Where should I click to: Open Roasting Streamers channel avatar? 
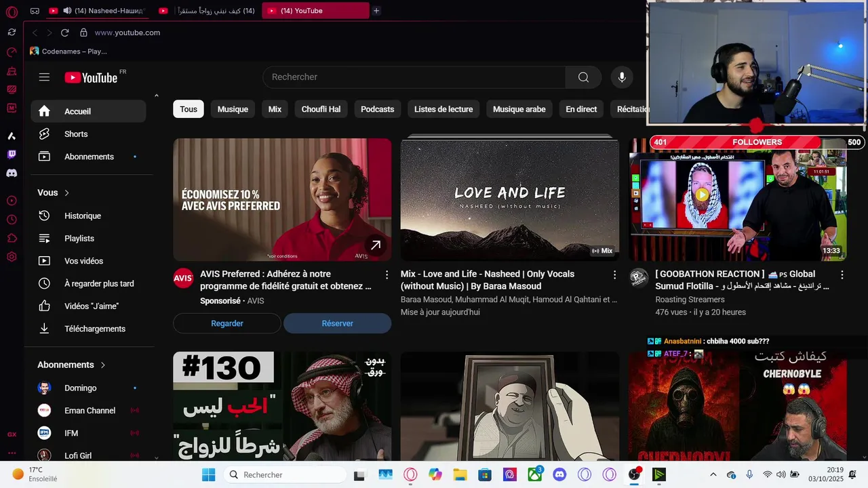tap(639, 278)
